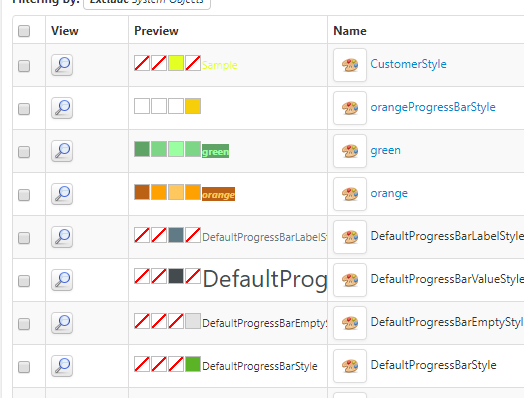
Task: Click palette icon beside CustomerStyle name
Action: (350, 65)
